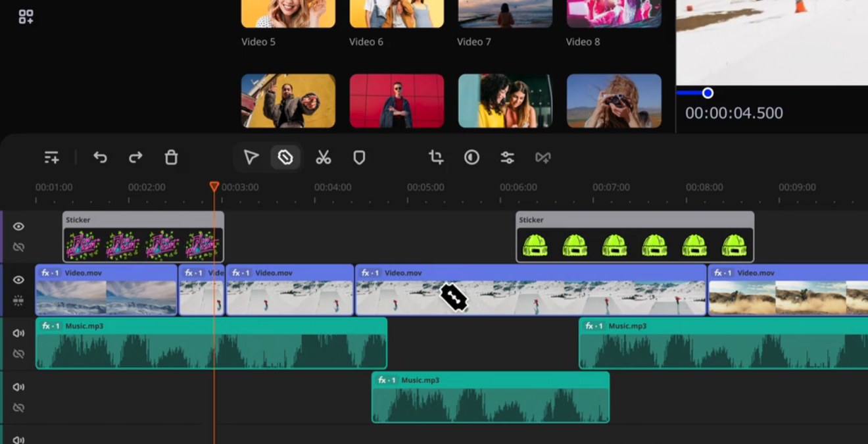Redo the last edit

click(135, 157)
